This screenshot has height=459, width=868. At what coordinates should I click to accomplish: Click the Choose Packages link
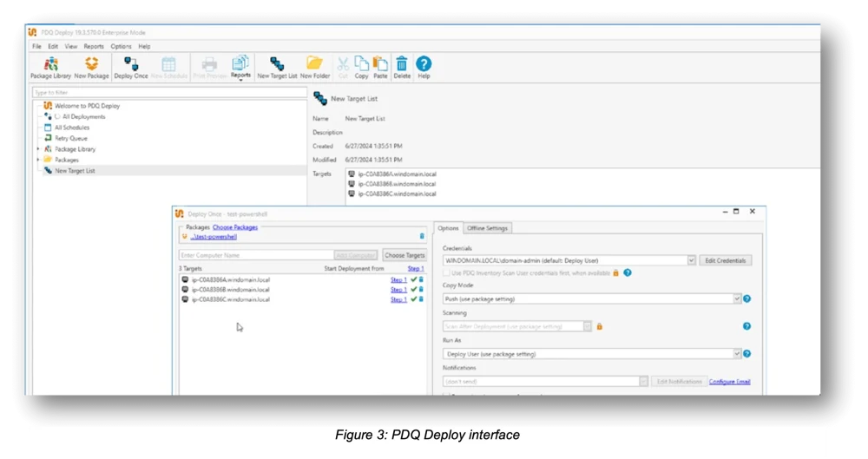pyautogui.click(x=235, y=227)
